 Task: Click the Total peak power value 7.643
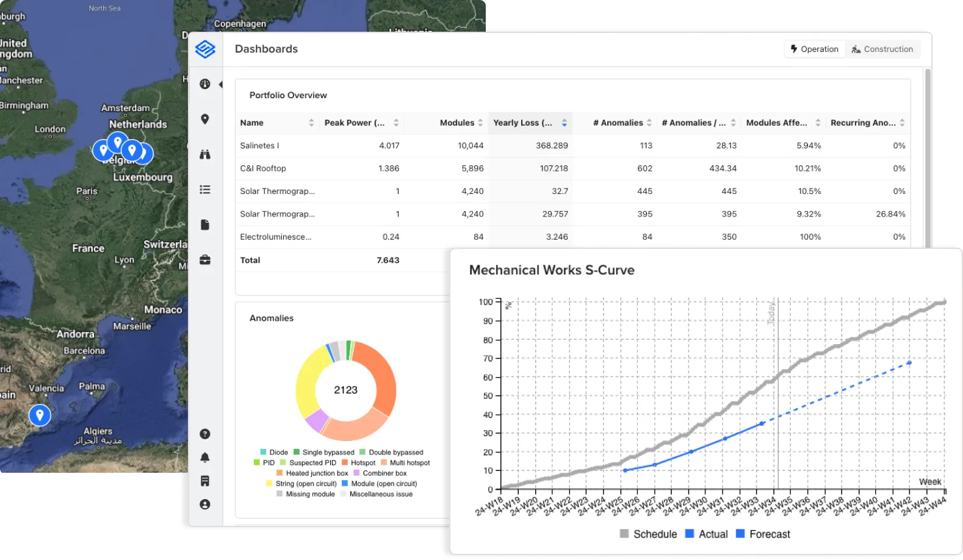pos(388,260)
